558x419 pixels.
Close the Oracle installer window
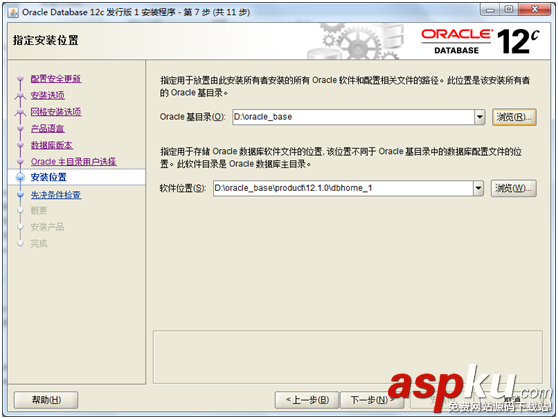click(535, 10)
